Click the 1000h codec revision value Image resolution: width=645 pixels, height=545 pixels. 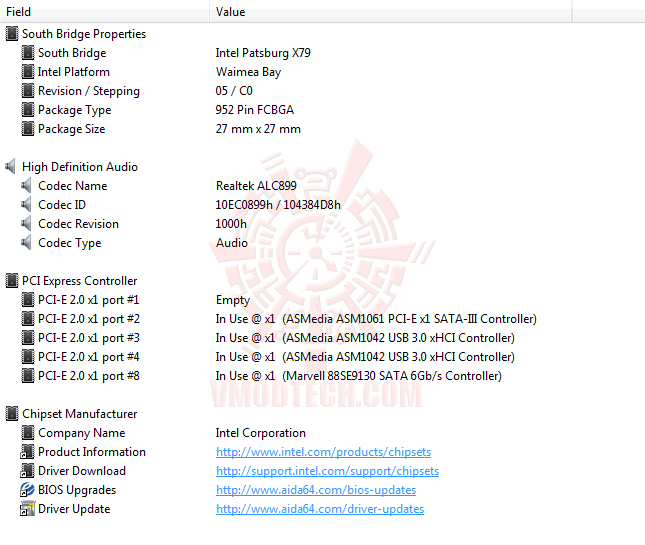point(231,224)
